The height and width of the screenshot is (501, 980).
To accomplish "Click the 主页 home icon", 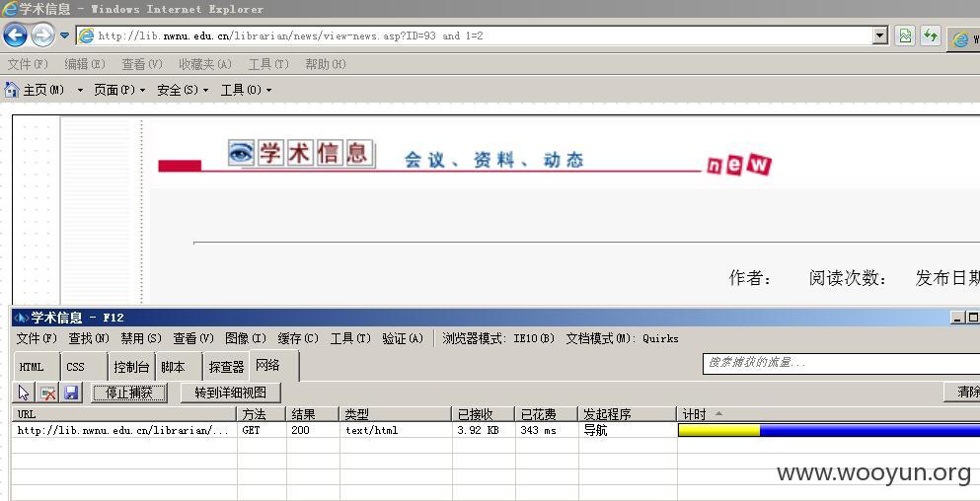I will click(11, 90).
